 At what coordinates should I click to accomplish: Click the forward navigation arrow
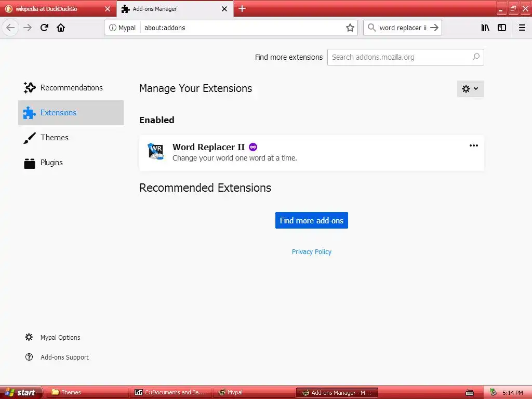(x=28, y=28)
